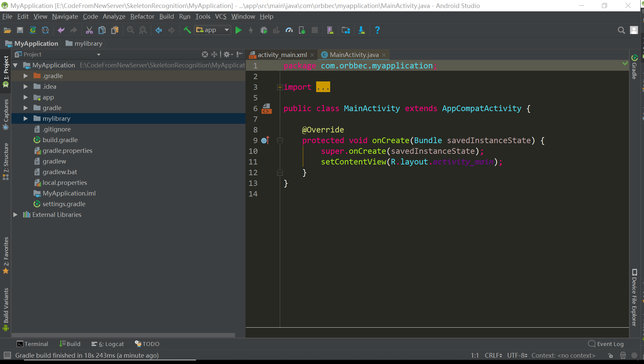Open the Refactor menu
644x364 pixels.
click(142, 16)
